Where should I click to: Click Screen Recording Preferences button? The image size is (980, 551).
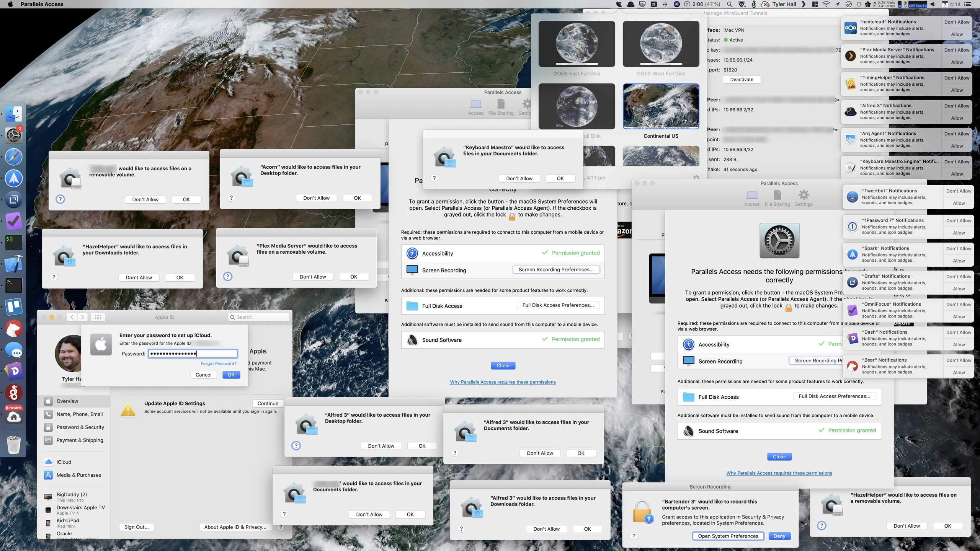tap(556, 269)
